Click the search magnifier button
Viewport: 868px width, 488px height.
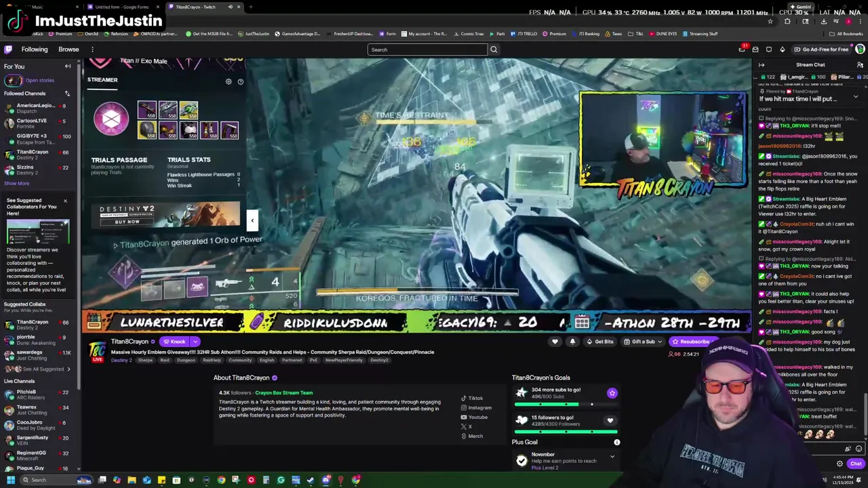[x=494, y=49]
